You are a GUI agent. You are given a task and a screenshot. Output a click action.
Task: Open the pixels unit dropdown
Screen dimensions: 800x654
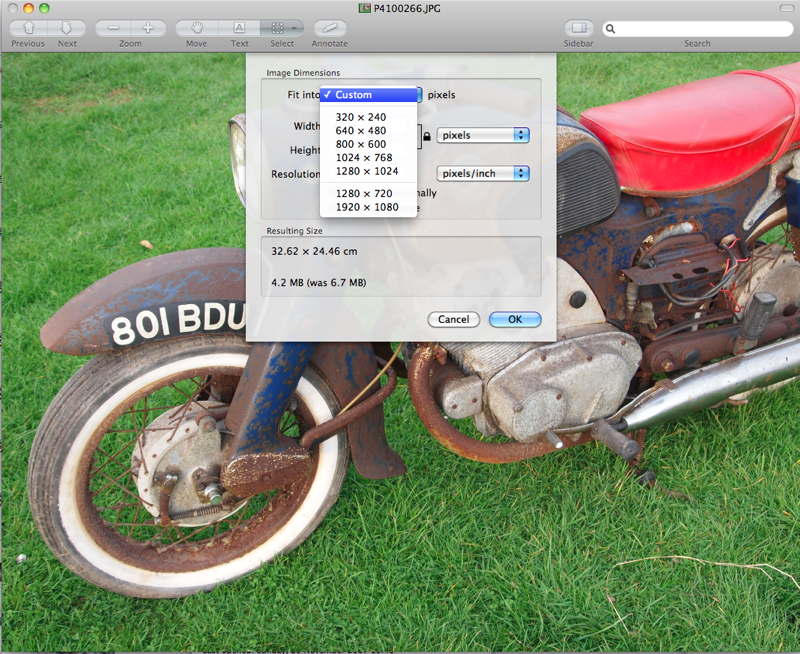483,135
